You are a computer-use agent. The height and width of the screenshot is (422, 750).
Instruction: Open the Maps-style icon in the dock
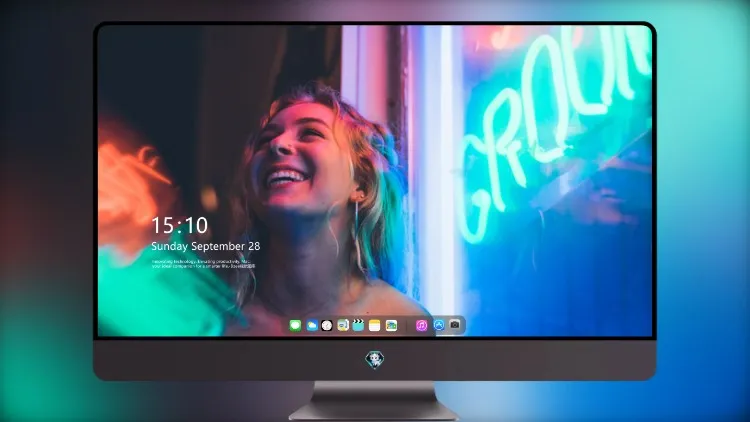coord(343,325)
